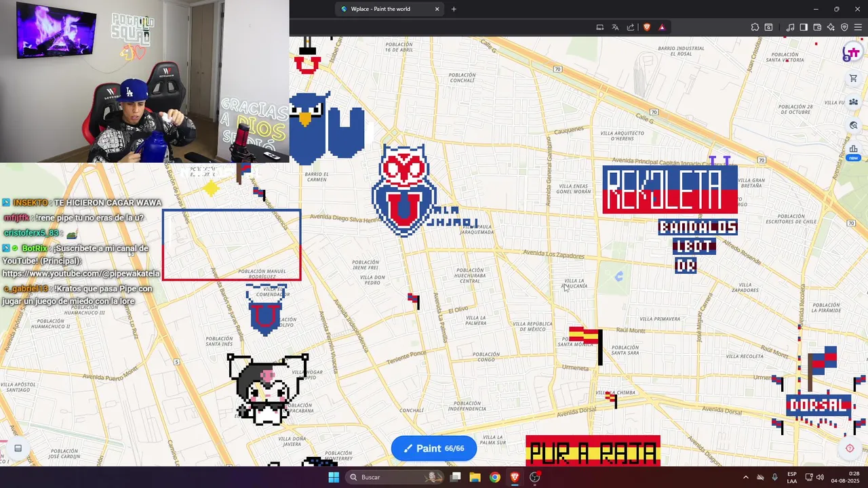Image resolution: width=868 pixels, height=488 pixels.
Task: Open the user profile avatar with level badge
Action: tap(852, 54)
